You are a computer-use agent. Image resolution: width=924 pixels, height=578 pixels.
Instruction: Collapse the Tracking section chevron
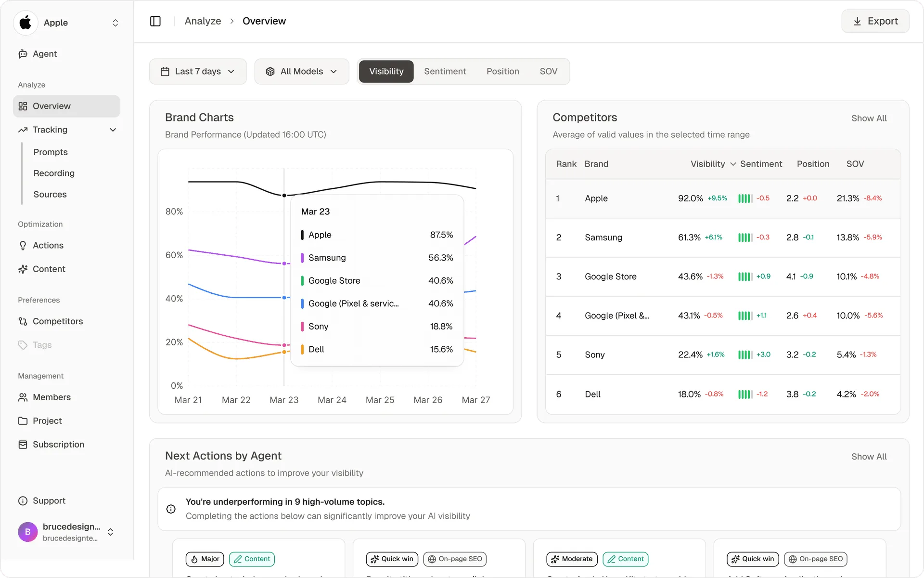point(113,130)
